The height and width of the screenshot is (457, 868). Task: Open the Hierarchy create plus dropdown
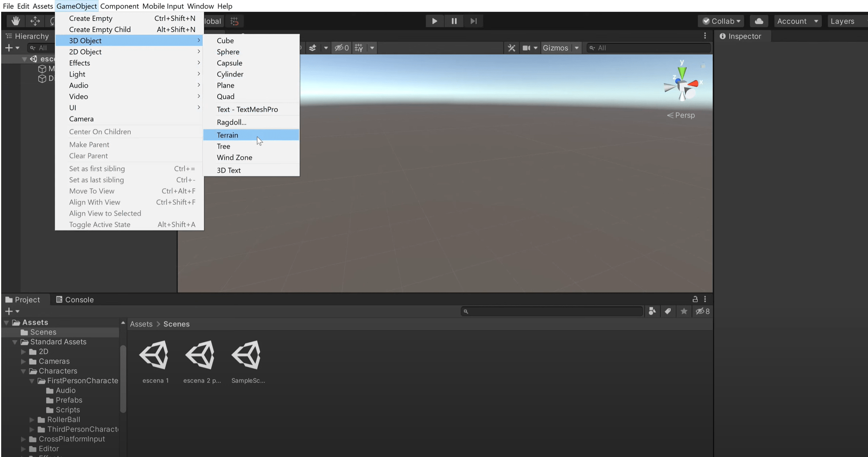[12, 48]
